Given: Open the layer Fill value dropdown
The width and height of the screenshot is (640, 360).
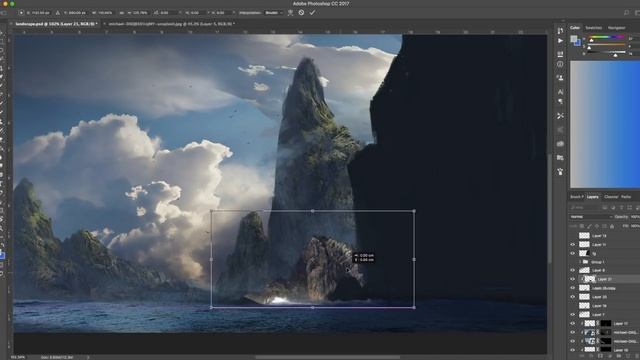Looking at the screenshot, I should 635,226.
